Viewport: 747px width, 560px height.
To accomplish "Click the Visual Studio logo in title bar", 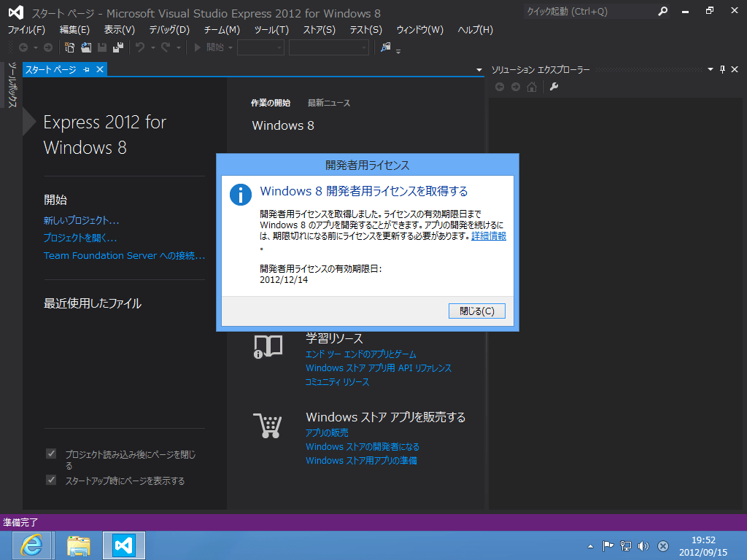I will tap(16, 12).
